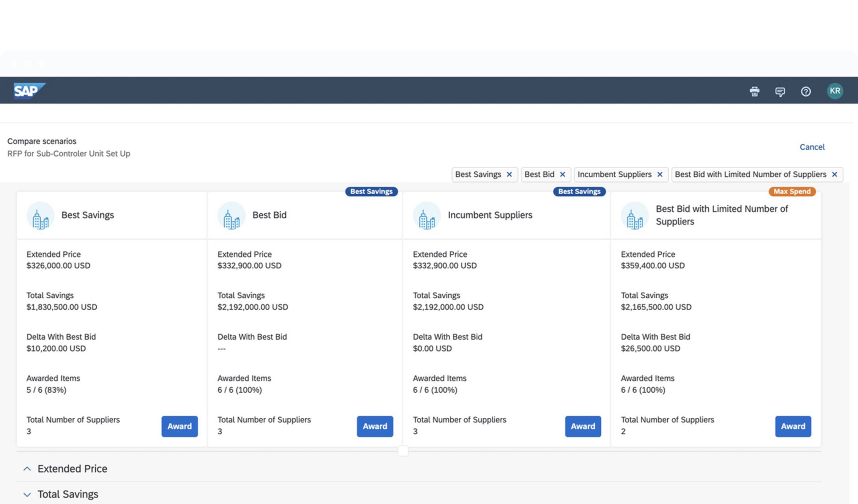
Task: Remove the Incumbent Suppliers scenario chip
Action: 660,175
